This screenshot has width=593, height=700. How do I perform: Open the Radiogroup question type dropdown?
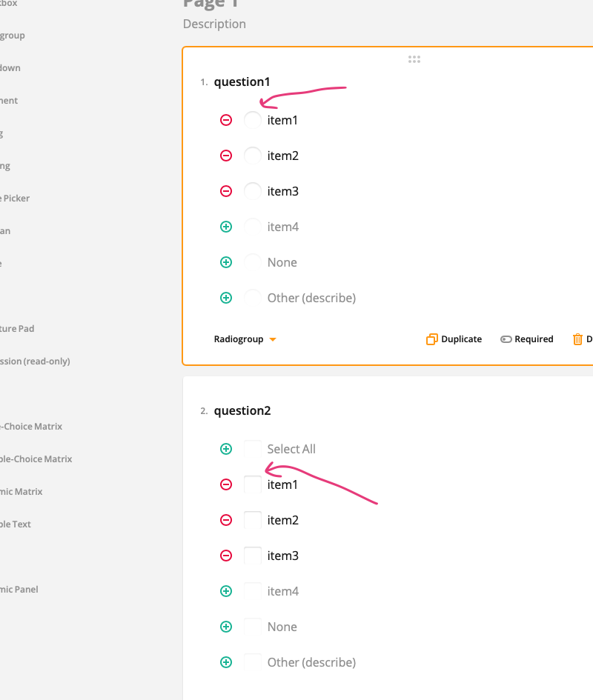point(245,339)
